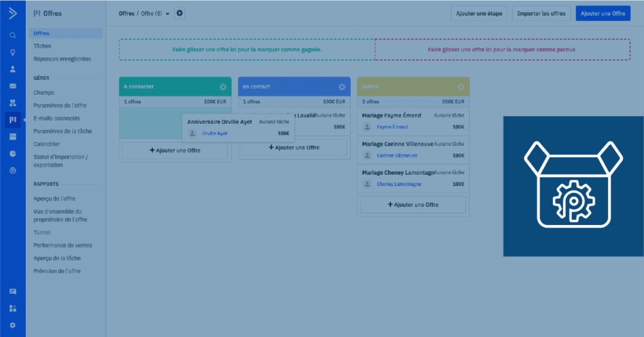Open Paramètres de la tâche
The image size is (644, 337).
[62, 131]
